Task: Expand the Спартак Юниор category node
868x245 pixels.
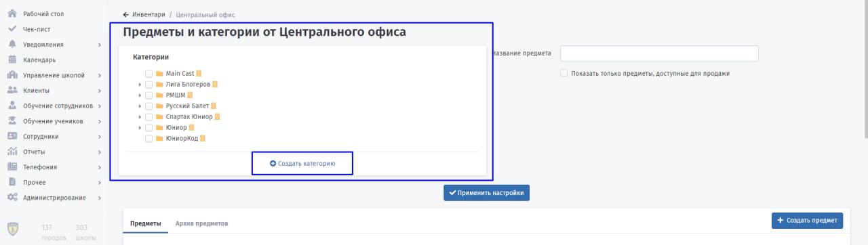Action: click(140, 117)
